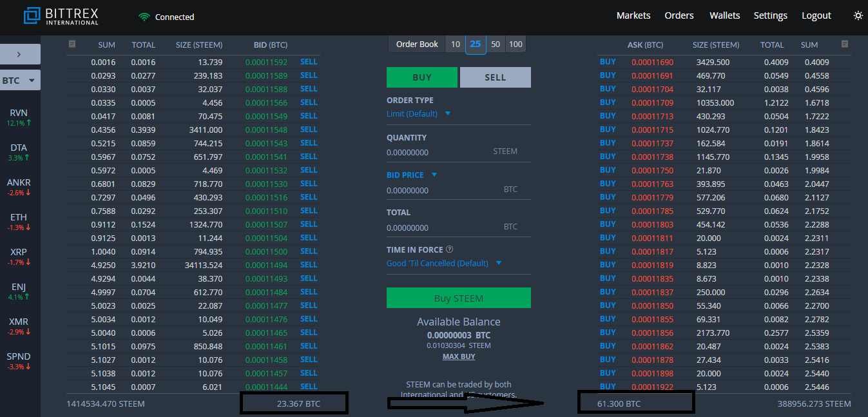Open the Bid Price dropdown arrow
Screen dimensions: 868x417
pyautogui.click(x=434, y=175)
